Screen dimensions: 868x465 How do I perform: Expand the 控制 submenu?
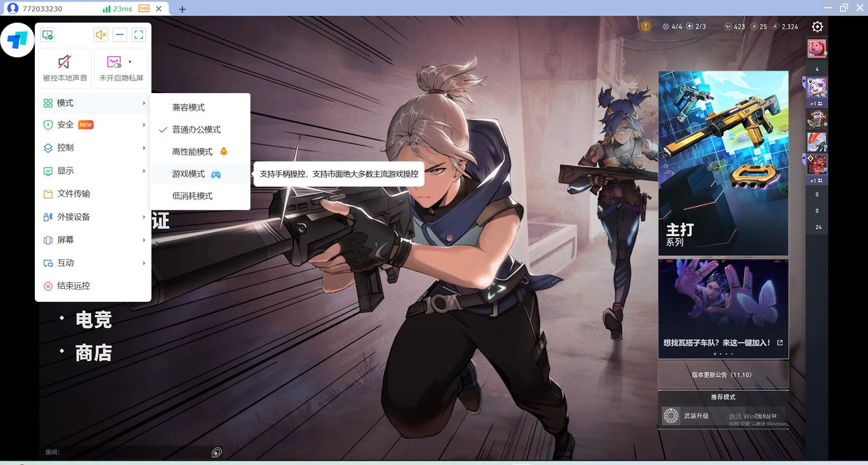[x=93, y=148]
